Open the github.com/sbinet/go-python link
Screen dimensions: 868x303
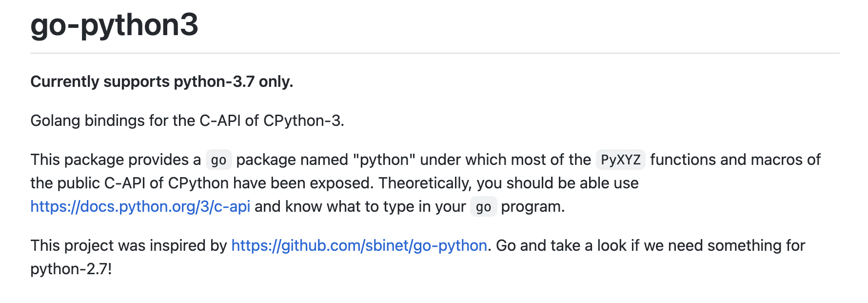coord(359,245)
